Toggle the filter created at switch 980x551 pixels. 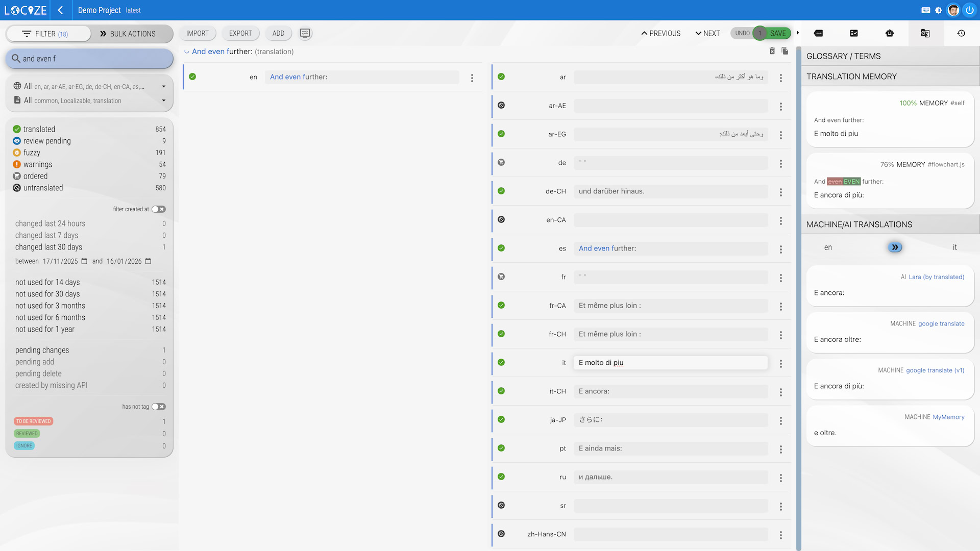(159, 209)
